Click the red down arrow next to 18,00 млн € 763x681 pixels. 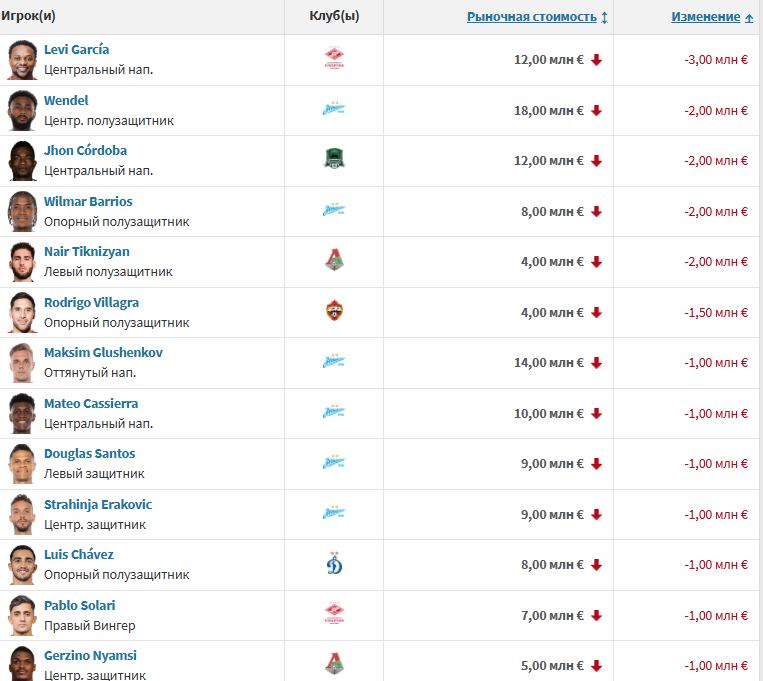597,110
